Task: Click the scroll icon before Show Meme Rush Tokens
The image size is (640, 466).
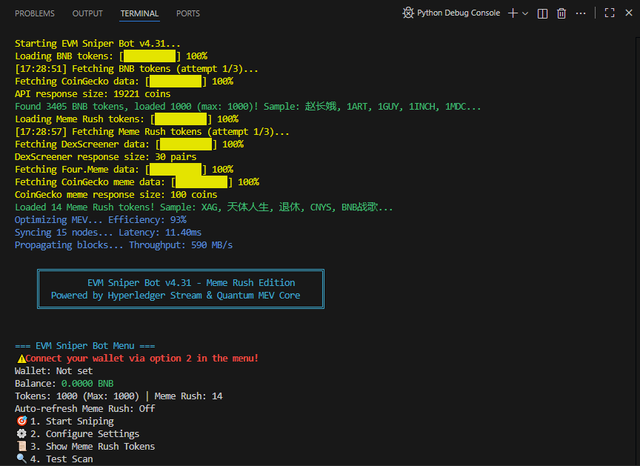Action: (22, 446)
